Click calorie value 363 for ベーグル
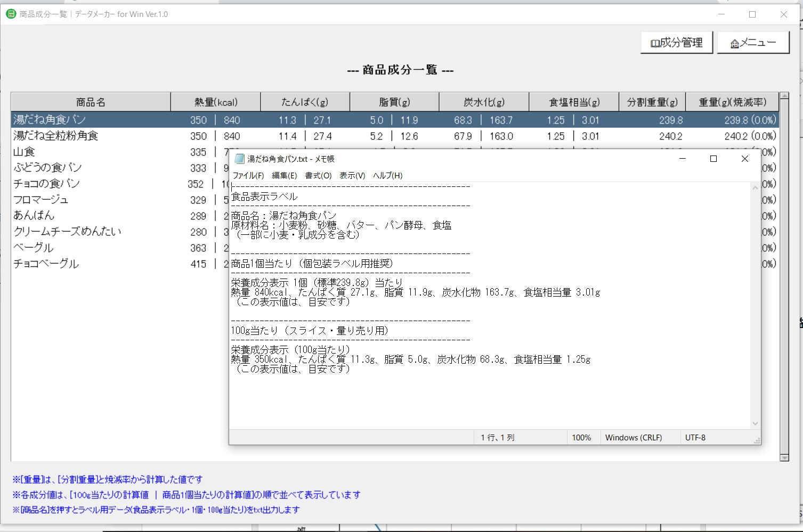The height and width of the screenshot is (532, 803). (x=198, y=248)
